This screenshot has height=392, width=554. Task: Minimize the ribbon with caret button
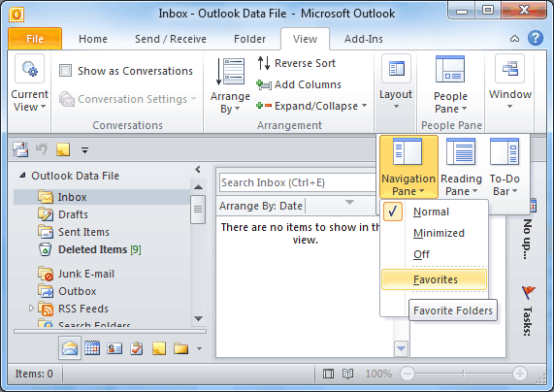tap(514, 39)
